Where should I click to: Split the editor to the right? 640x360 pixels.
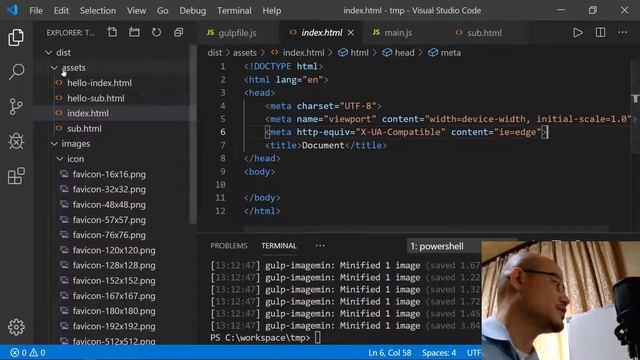pyautogui.click(x=600, y=33)
